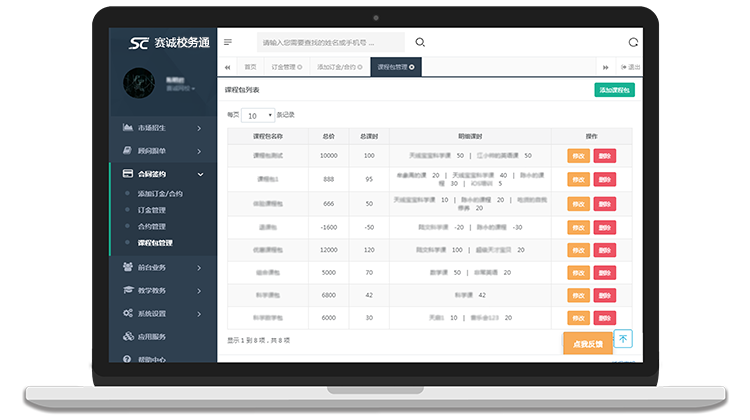Click 修改 for the 6000 price row
Screen dimensions: 750x420
click(578, 318)
